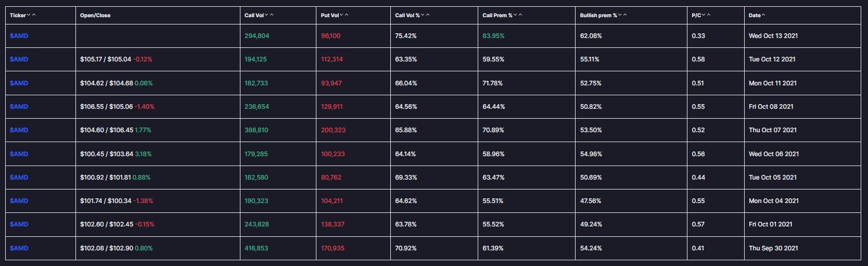
Task: Click Call Vol descending sort arrow
Action: pos(267,15)
